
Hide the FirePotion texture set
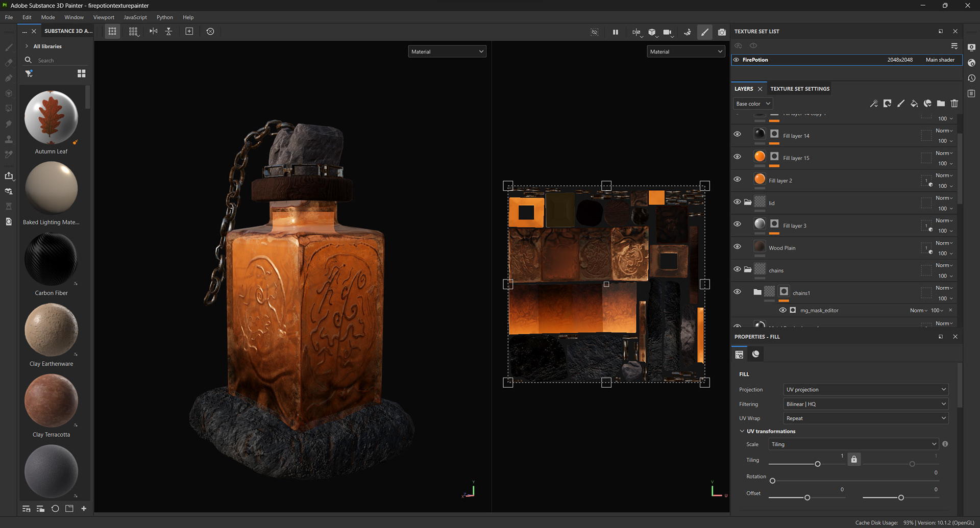[736, 60]
